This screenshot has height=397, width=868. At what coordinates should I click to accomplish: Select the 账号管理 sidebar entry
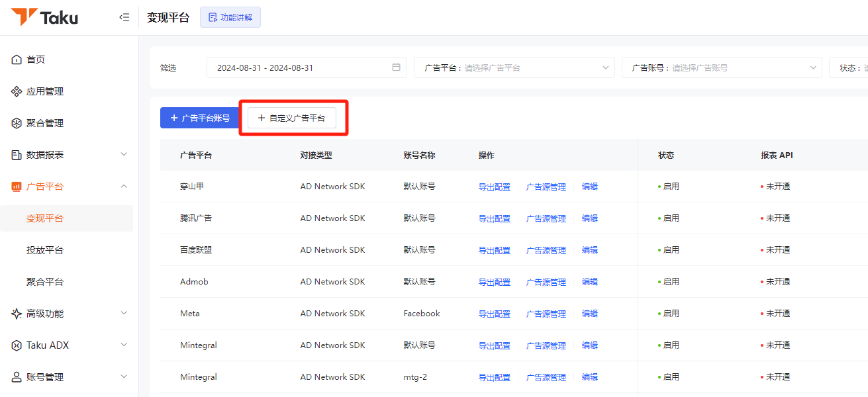click(46, 376)
